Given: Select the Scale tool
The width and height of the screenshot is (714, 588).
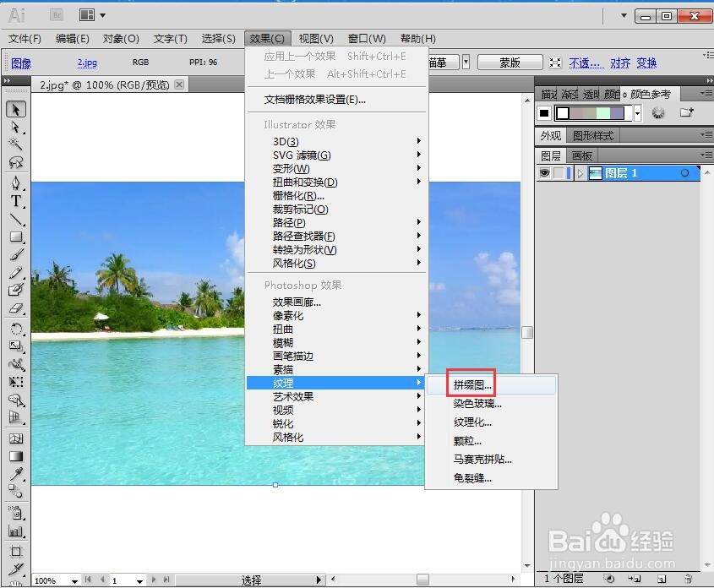Looking at the screenshot, I should coord(16,346).
